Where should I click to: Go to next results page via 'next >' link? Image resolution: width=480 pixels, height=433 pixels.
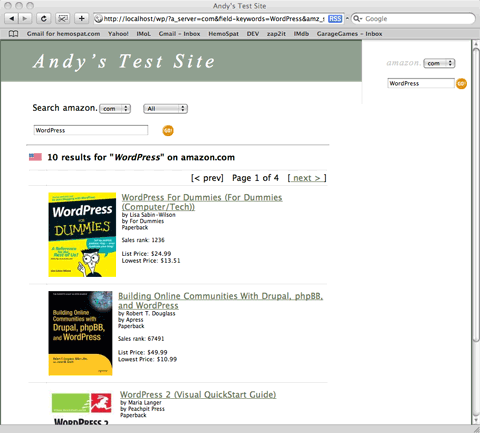pos(307,178)
